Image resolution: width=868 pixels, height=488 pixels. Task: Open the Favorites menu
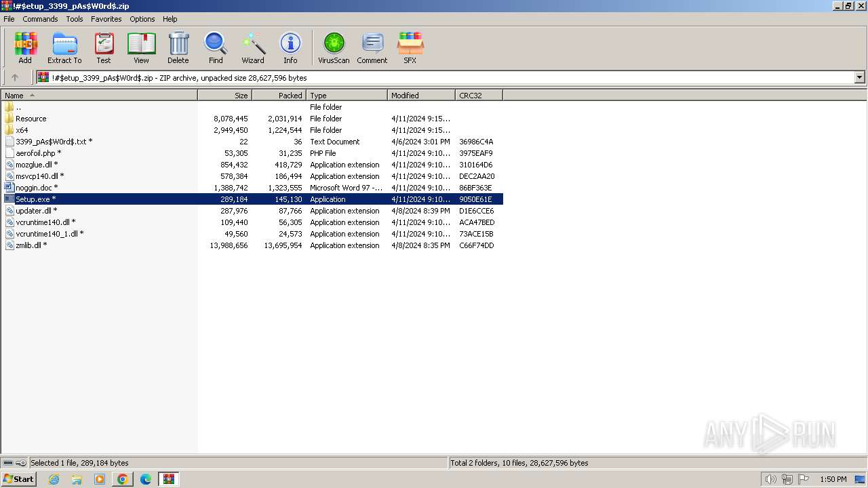tap(106, 19)
